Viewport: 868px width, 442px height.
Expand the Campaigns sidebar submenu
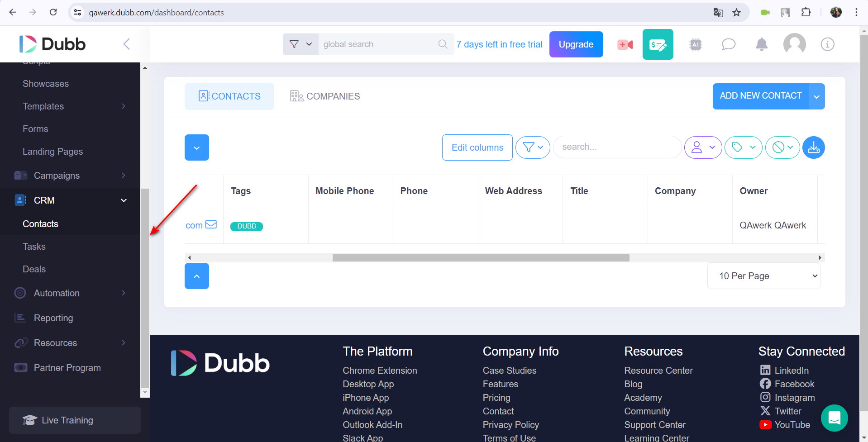(124, 176)
